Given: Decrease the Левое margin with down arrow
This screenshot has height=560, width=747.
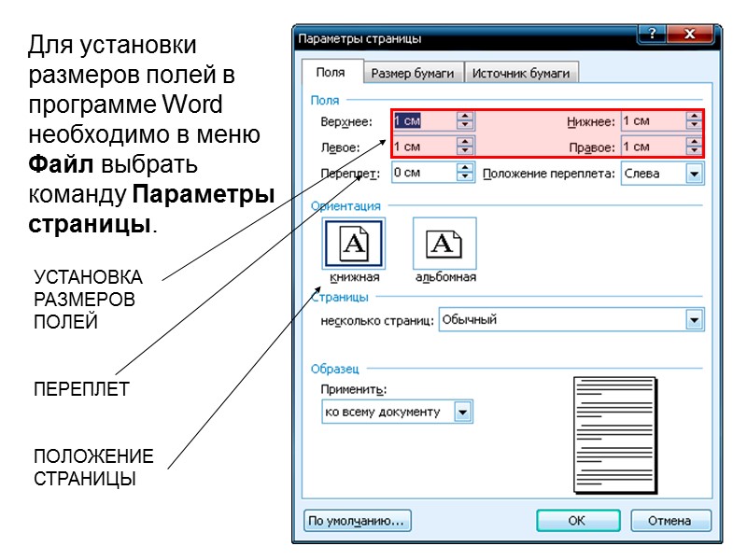Looking at the screenshot, I should pyautogui.click(x=465, y=151).
